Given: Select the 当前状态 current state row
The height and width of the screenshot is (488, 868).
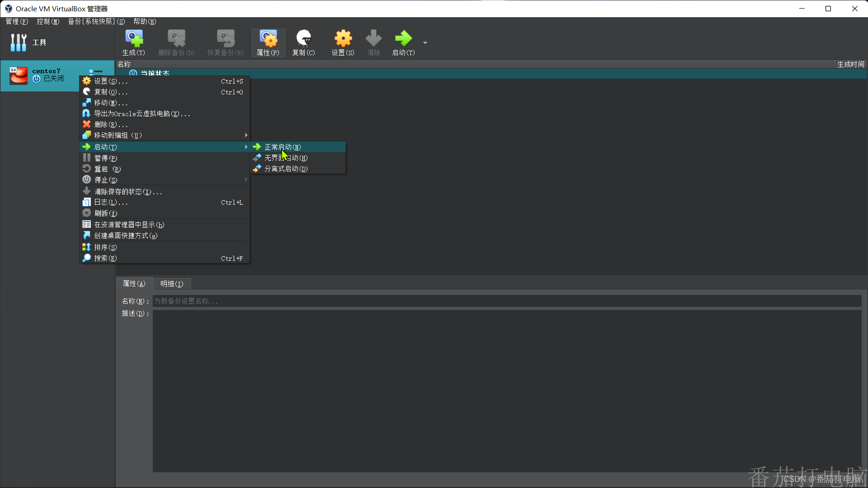Looking at the screenshot, I should [491, 74].
